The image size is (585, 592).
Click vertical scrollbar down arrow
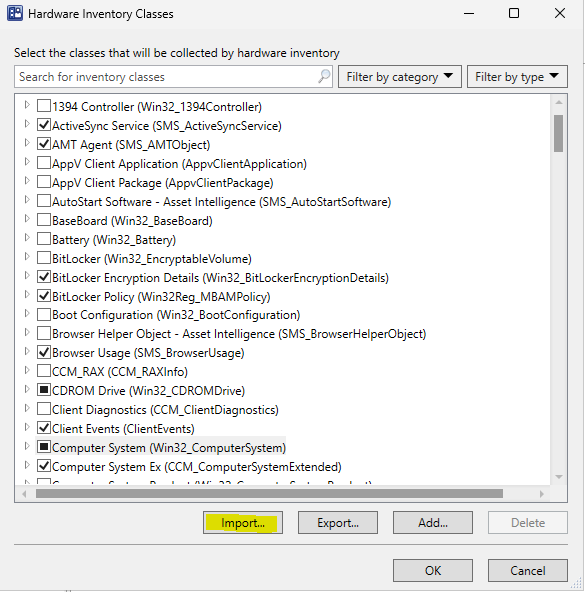(x=559, y=477)
